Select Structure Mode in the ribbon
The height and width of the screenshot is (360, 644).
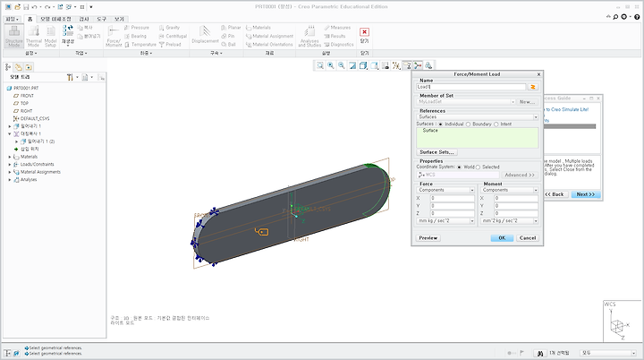[x=14, y=36]
